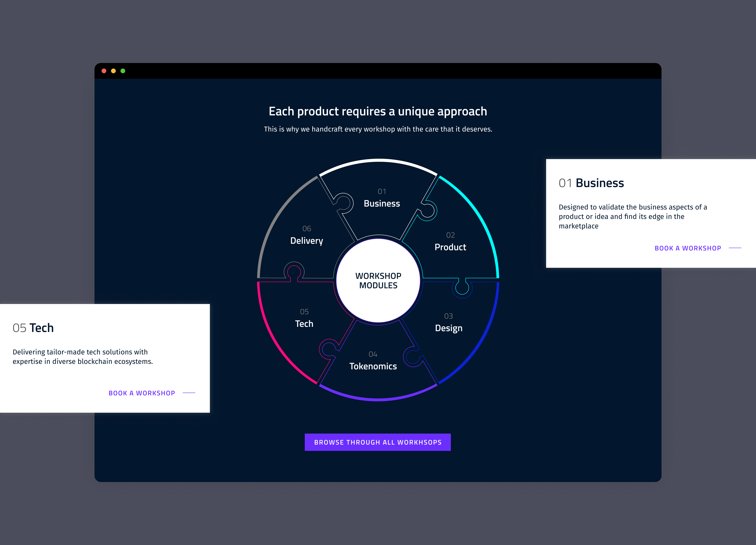Click the 'This is why we handcraft' subtitle
756x545 pixels.
coord(378,129)
